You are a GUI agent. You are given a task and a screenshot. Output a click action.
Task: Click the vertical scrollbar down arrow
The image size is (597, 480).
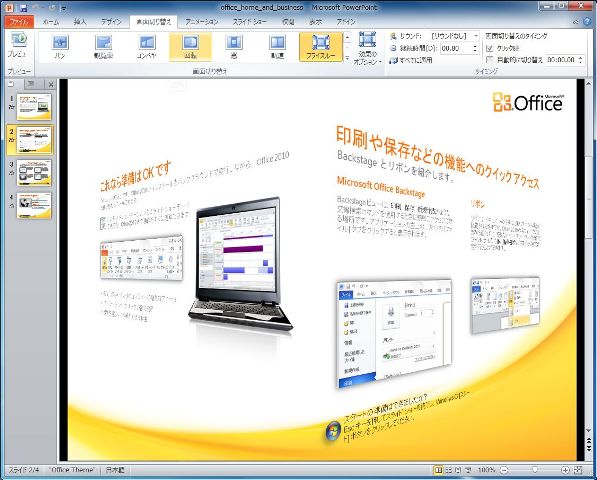(589, 431)
